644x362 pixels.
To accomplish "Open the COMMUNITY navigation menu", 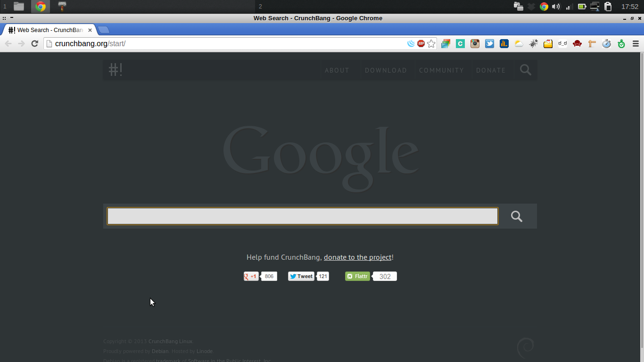I will click(x=441, y=70).
